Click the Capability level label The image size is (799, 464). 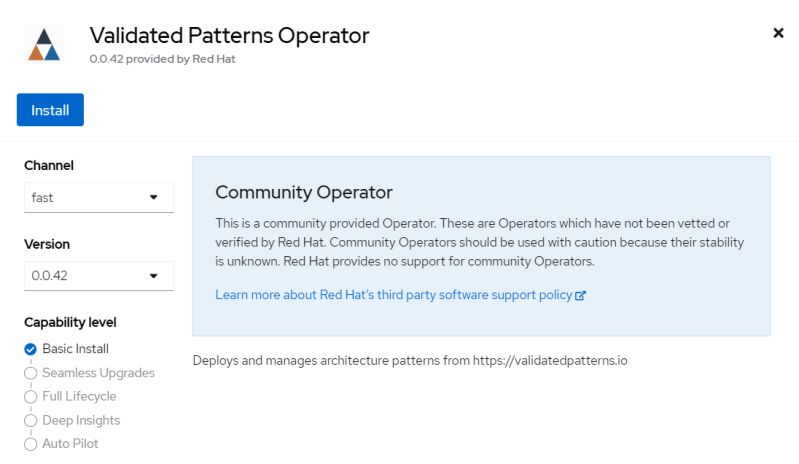(x=70, y=322)
